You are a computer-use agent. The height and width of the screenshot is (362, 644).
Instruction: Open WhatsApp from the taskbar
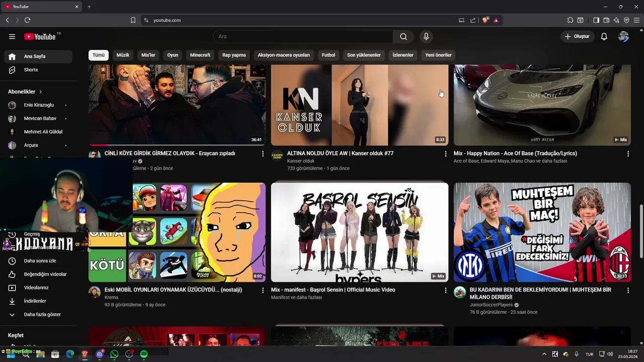tap(114, 354)
